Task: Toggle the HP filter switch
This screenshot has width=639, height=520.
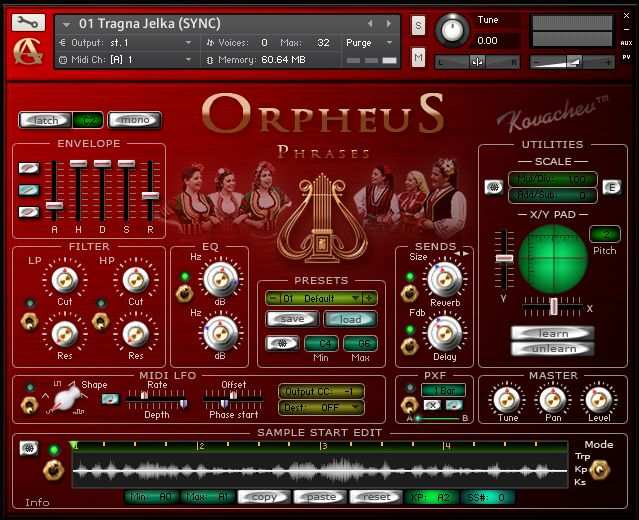Action: pos(101,321)
